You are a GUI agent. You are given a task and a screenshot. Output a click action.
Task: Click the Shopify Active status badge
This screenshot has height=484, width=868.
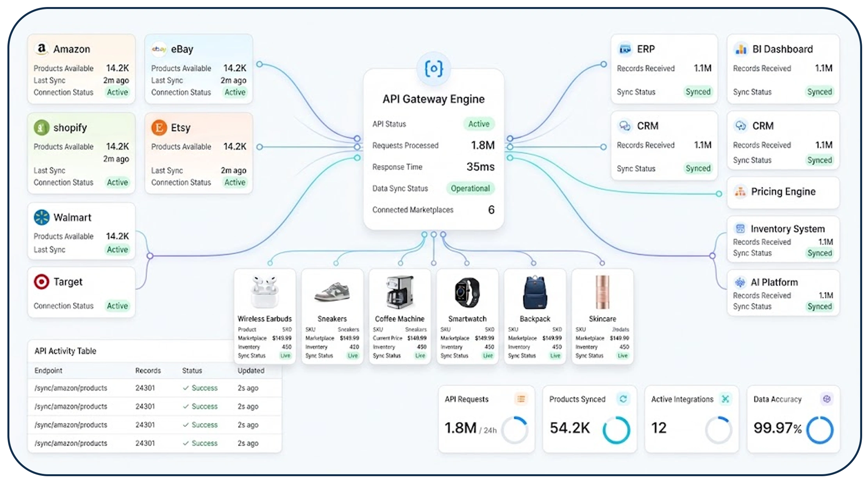(x=118, y=183)
